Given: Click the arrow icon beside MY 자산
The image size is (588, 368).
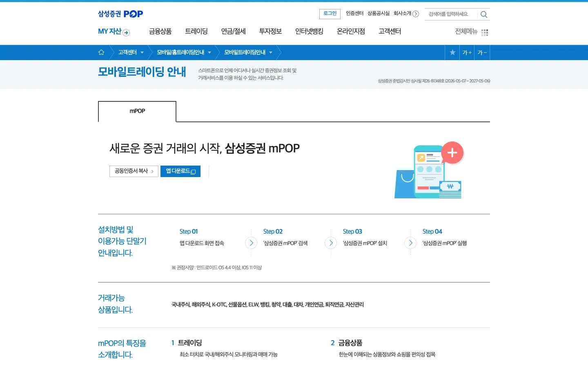Looking at the screenshot, I should (x=126, y=33).
